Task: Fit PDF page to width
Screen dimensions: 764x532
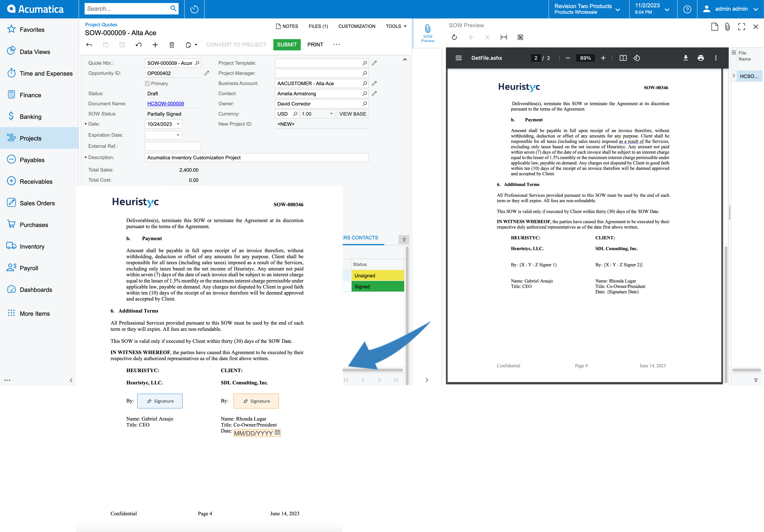Action: [x=623, y=58]
